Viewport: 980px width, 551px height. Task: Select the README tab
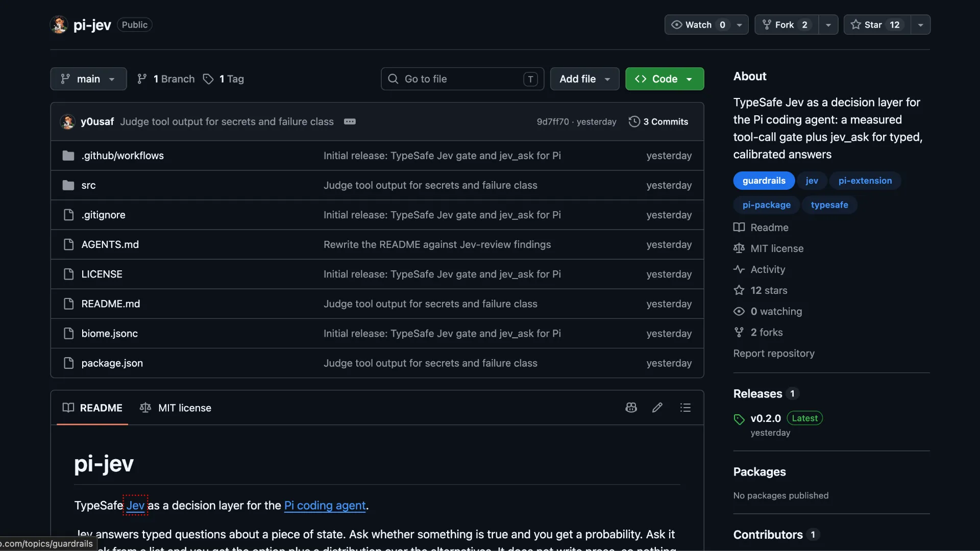[92, 408]
